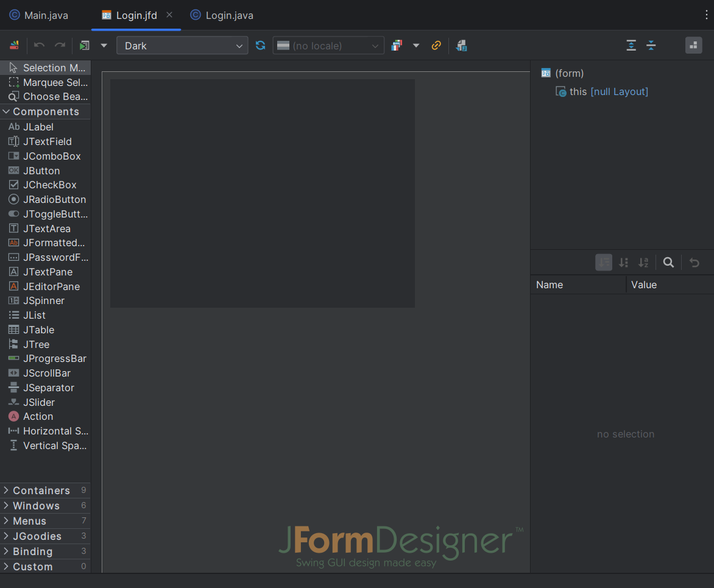The image size is (714, 588).
Task: Click the colorful icon right of the locale box
Action: (x=397, y=45)
